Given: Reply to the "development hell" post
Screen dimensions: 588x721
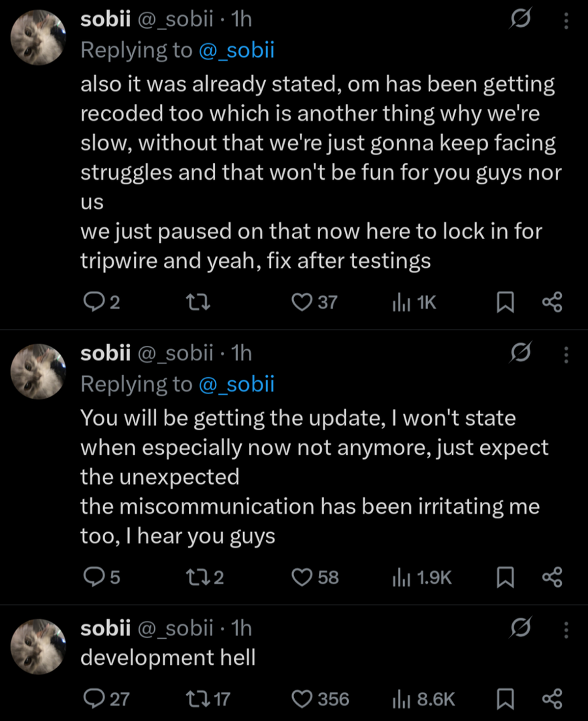Looking at the screenshot, I should (x=96, y=699).
